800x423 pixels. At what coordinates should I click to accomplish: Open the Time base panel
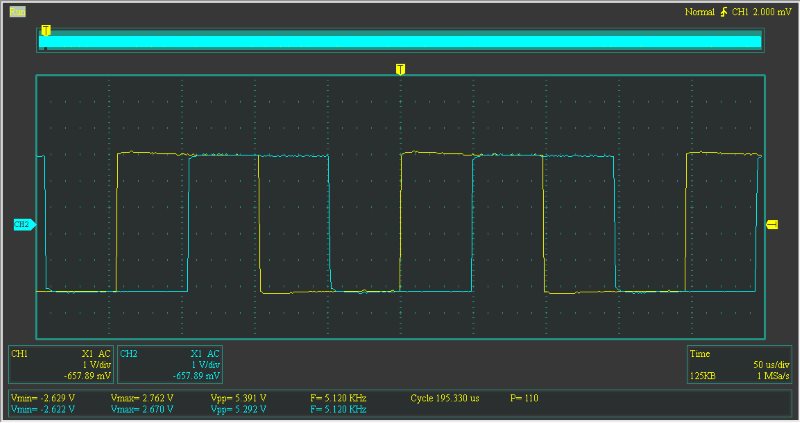738,365
